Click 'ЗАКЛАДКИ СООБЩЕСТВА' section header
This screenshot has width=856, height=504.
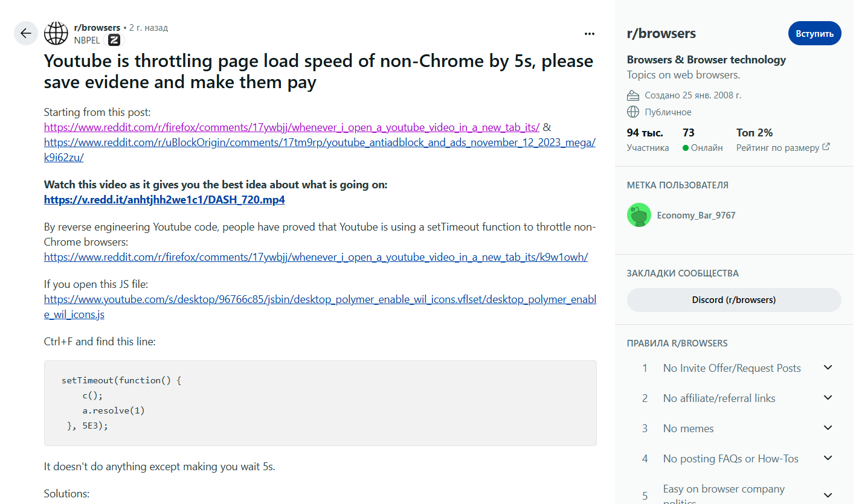[x=683, y=273]
